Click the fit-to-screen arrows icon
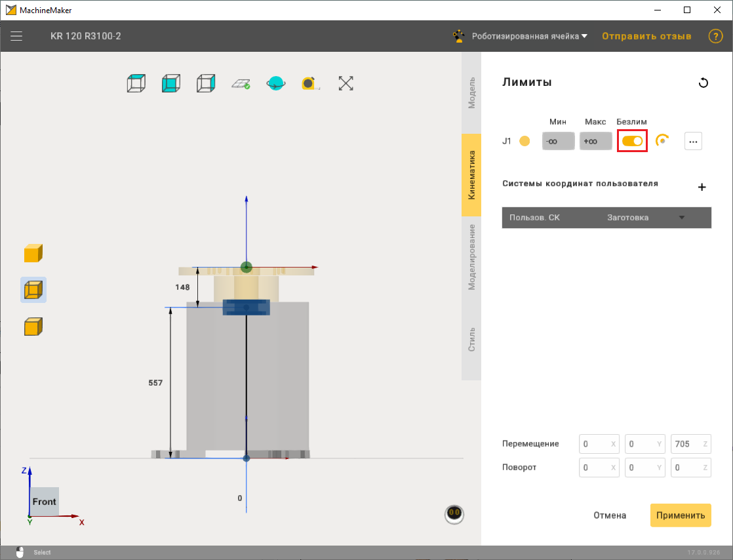Viewport: 733px width, 560px height. click(x=346, y=83)
